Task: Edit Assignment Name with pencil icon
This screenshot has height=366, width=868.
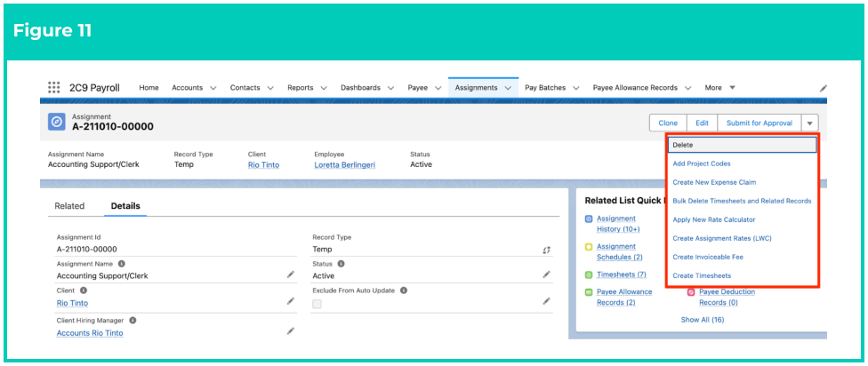Action: pyautogui.click(x=291, y=274)
